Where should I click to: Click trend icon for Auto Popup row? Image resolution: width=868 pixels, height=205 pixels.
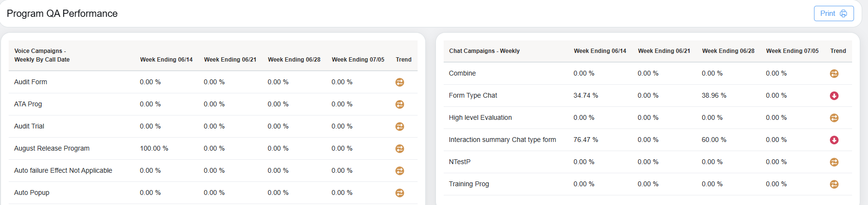point(400,193)
